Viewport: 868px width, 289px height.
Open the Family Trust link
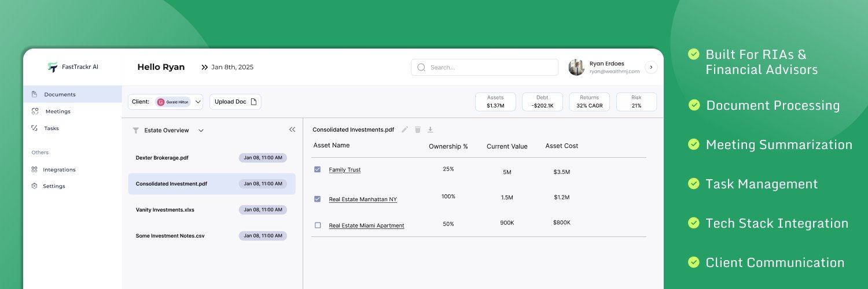pyautogui.click(x=345, y=170)
